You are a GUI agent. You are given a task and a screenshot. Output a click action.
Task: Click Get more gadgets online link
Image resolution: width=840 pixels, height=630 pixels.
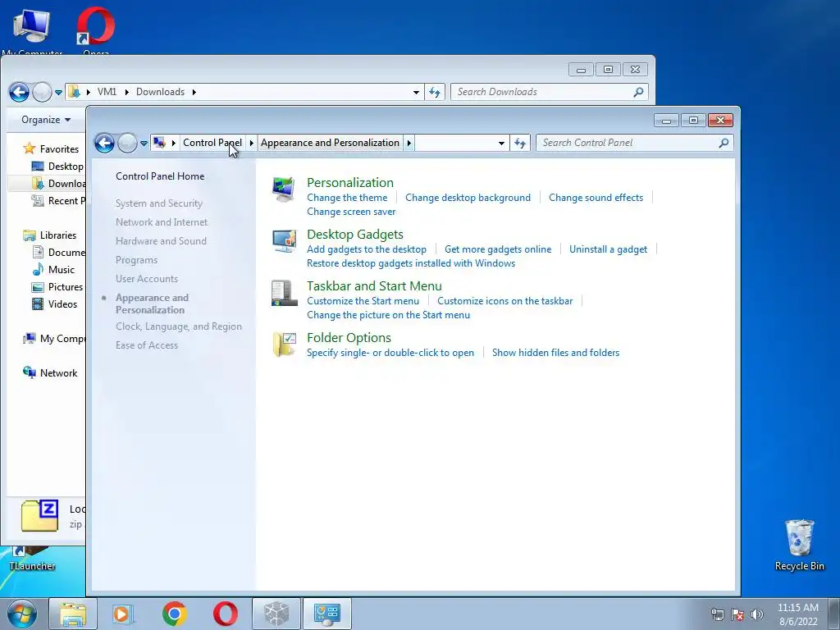coord(498,249)
